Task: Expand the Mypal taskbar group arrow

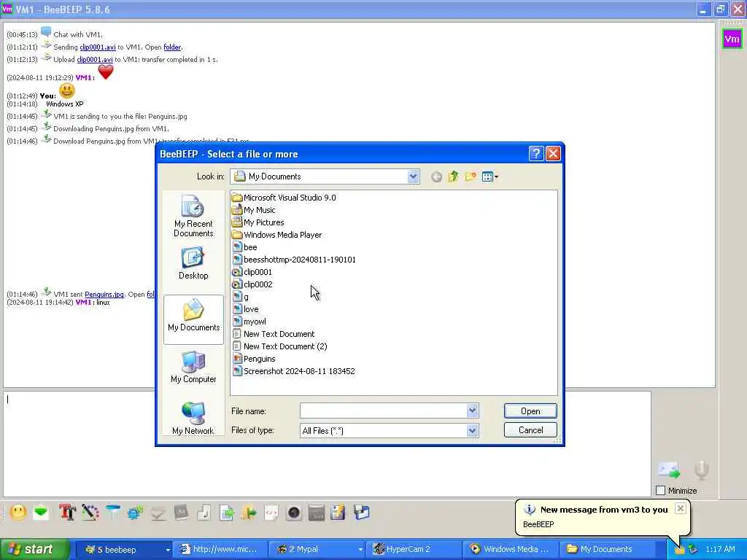Action: coord(360,550)
